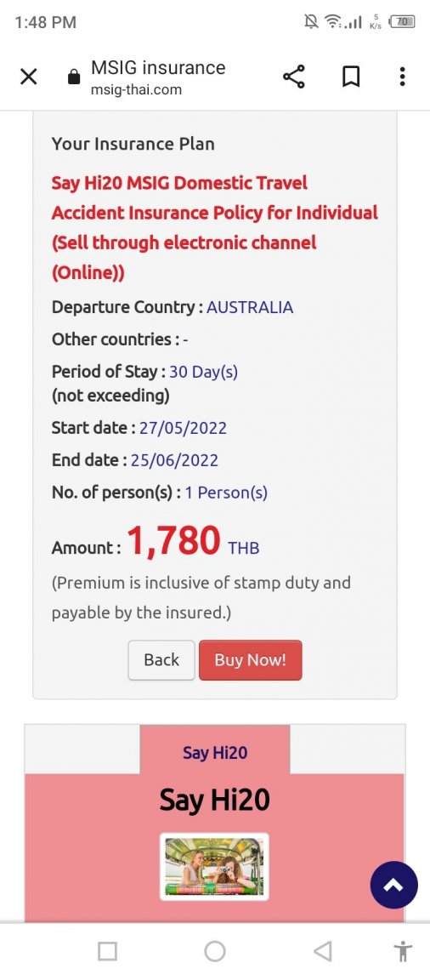This screenshot has width=430, height=980.
Task: Open the three-dot browser menu
Action: click(402, 77)
